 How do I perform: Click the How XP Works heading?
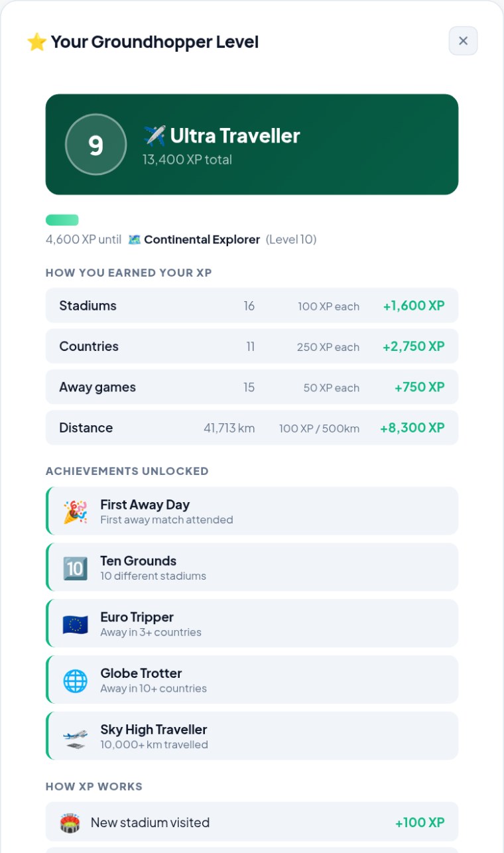(x=94, y=787)
